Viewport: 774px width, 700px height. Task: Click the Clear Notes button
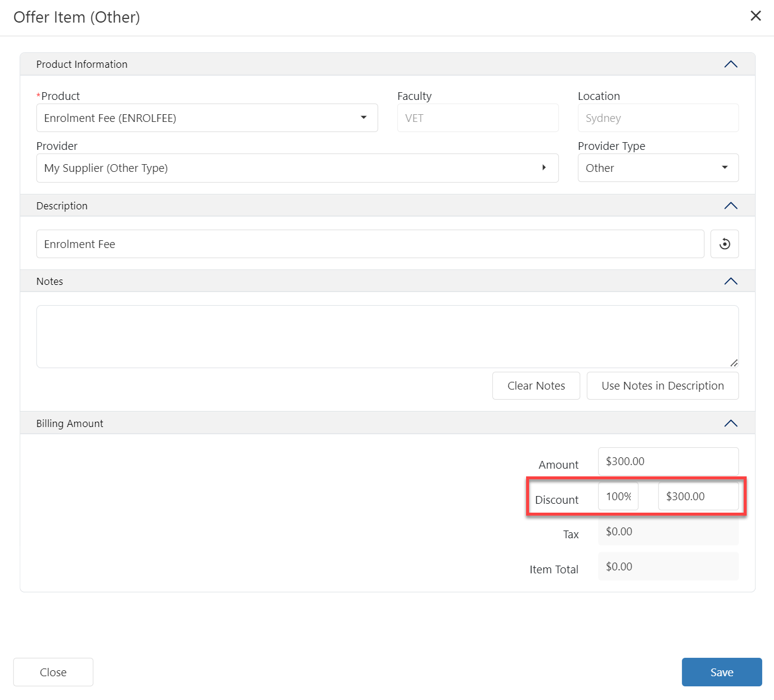tap(536, 386)
